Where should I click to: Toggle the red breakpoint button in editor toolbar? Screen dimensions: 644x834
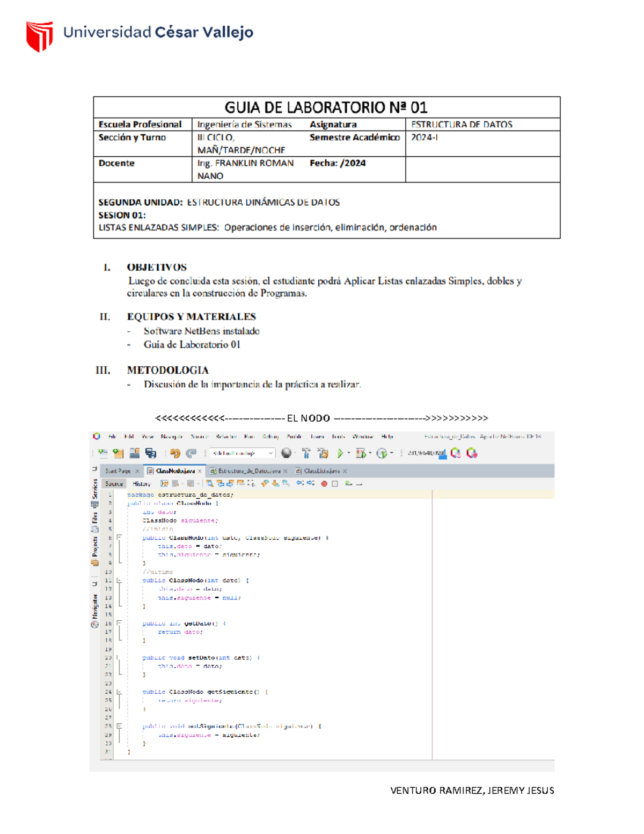(x=324, y=484)
